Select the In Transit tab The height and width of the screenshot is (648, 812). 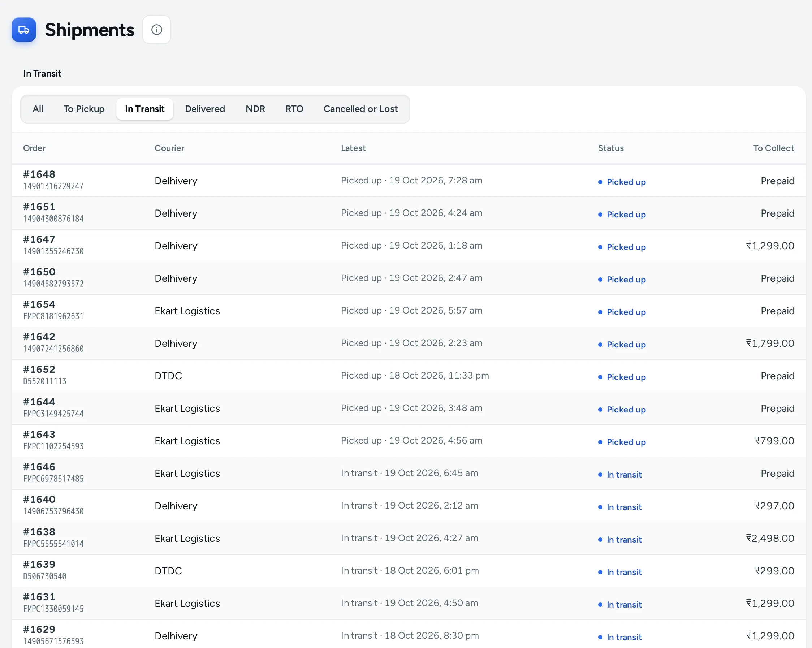(144, 109)
